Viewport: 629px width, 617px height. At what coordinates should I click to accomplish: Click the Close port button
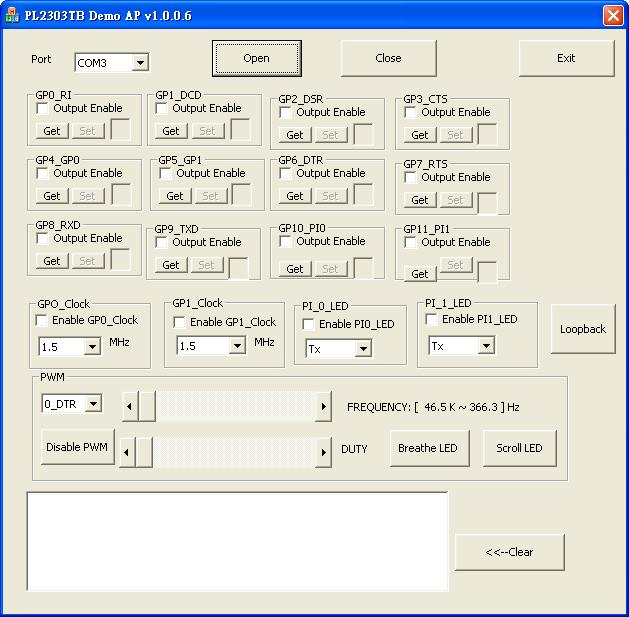point(388,58)
